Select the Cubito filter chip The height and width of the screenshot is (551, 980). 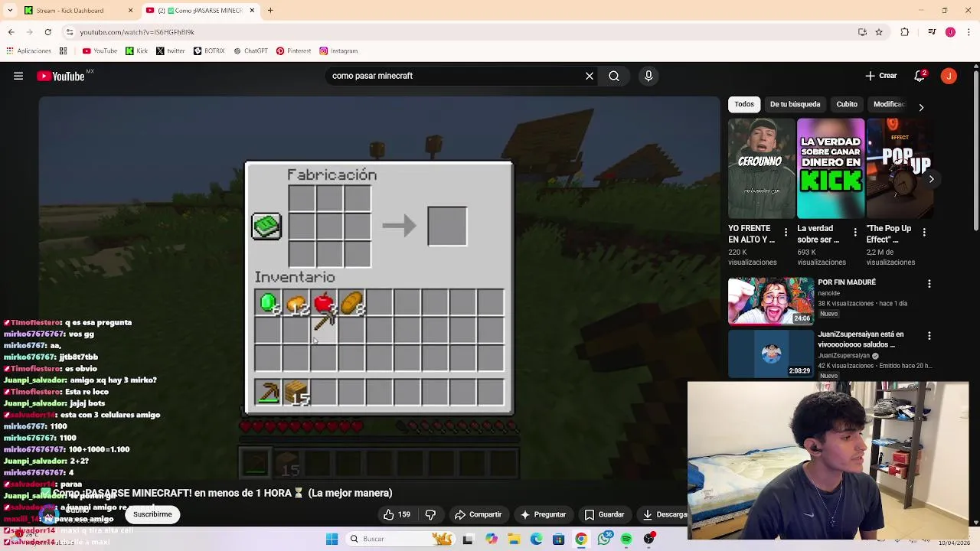tap(847, 104)
